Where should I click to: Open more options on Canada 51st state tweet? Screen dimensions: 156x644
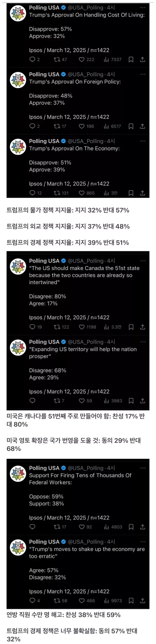143,261
